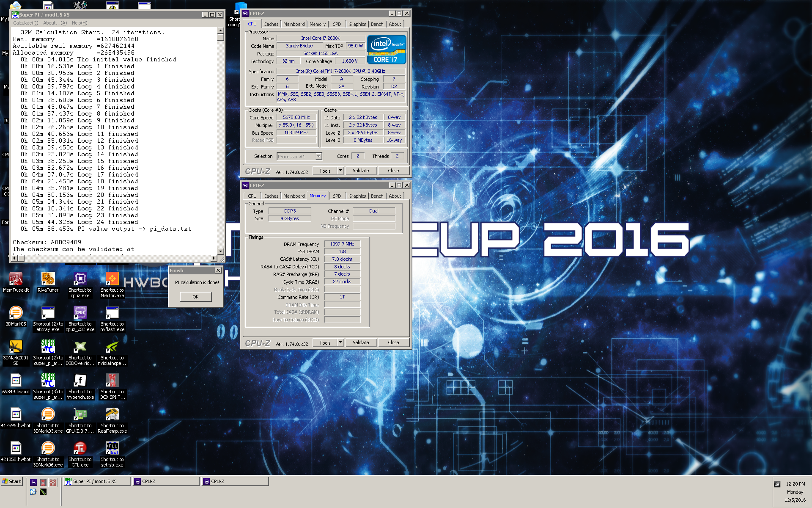Click Close button in top CPU-Z

click(x=393, y=171)
